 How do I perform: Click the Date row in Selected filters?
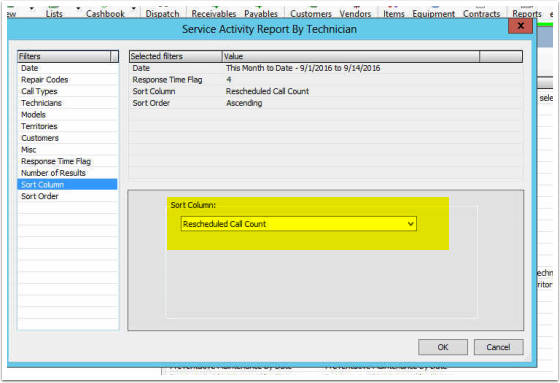(326, 68)
